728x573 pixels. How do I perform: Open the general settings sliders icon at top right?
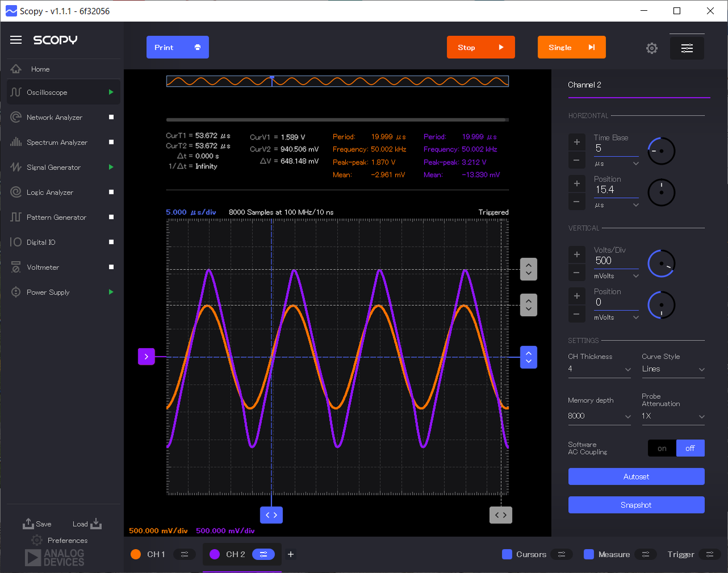pyautogui.click(x=687, y=48)
